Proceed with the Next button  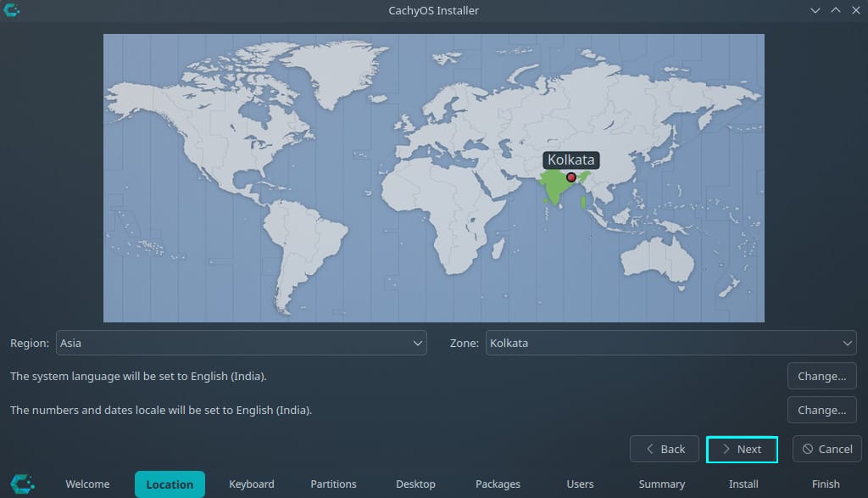[x=742, y=449]
